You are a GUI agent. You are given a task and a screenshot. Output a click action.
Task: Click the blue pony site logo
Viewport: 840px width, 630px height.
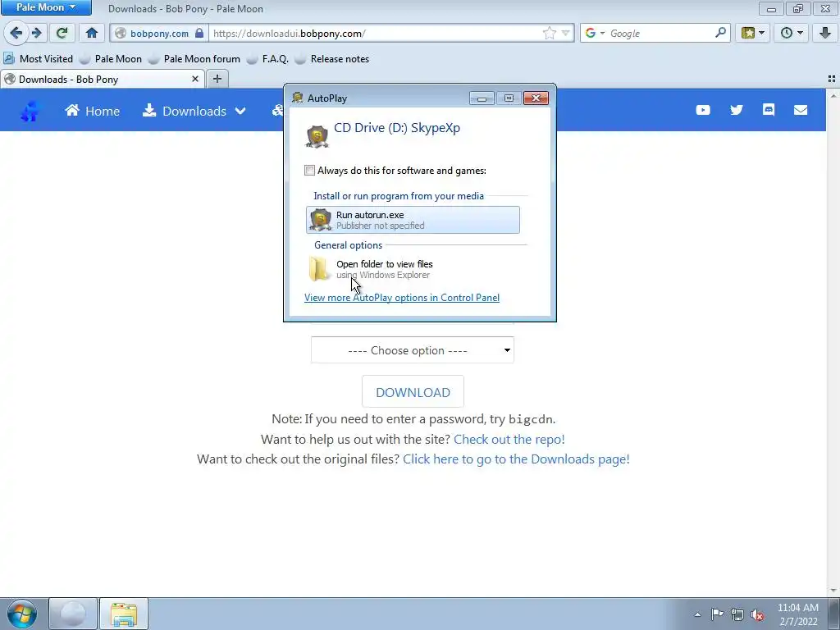point(30,111)
